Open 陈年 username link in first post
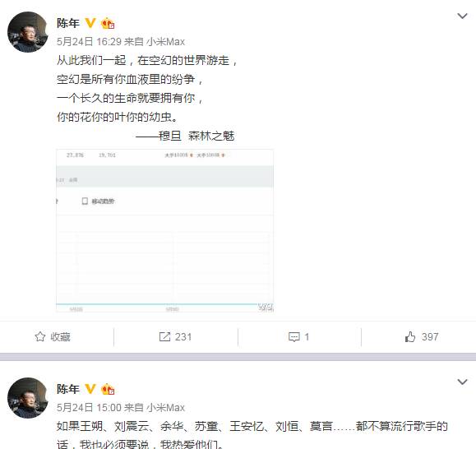This screenshot has width=476, height=449. 68,23
